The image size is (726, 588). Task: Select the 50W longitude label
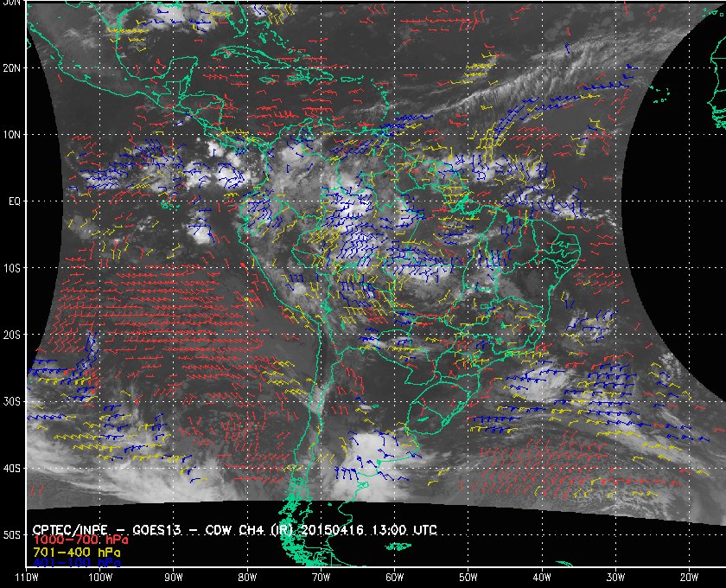[468, 578]
